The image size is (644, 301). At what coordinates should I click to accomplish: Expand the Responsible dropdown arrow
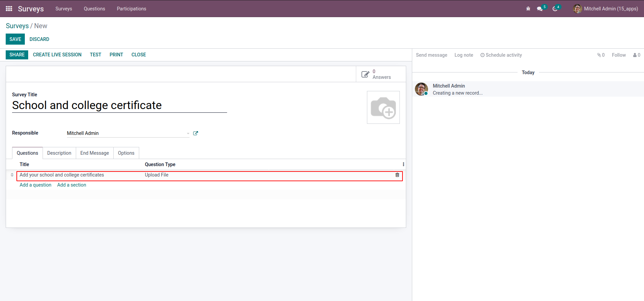[188, 134]
